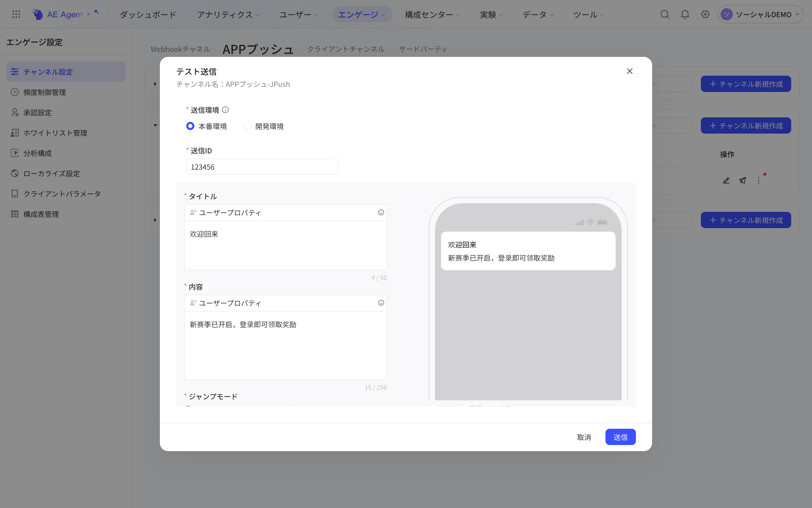Open ローカライズ設定 in the sidebar

(x=66, y=173)
